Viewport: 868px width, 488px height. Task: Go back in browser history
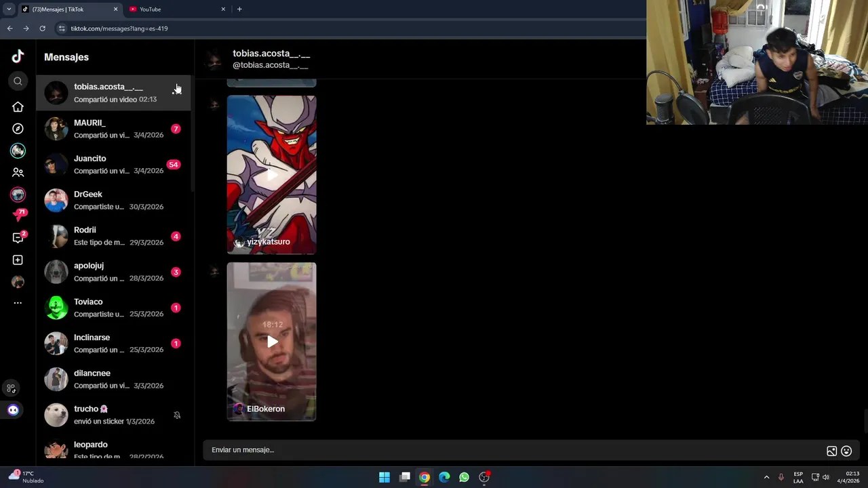coord(9,28)
